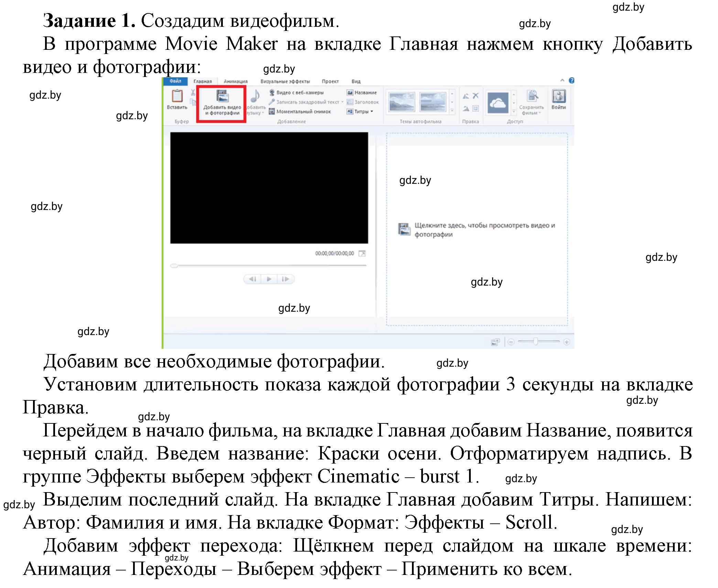Click the rotate left icon
The height and width of the screenshot is (588, 718).
coord(466,96)
